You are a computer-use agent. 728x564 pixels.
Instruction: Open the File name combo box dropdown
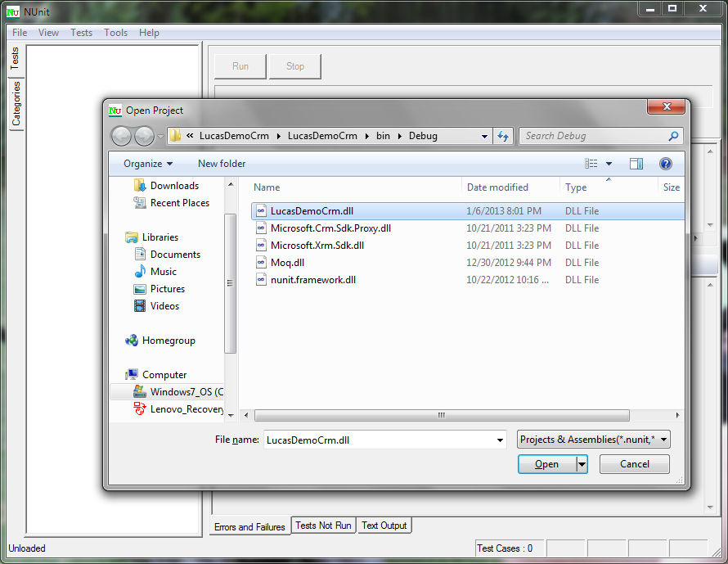point(500,440)
